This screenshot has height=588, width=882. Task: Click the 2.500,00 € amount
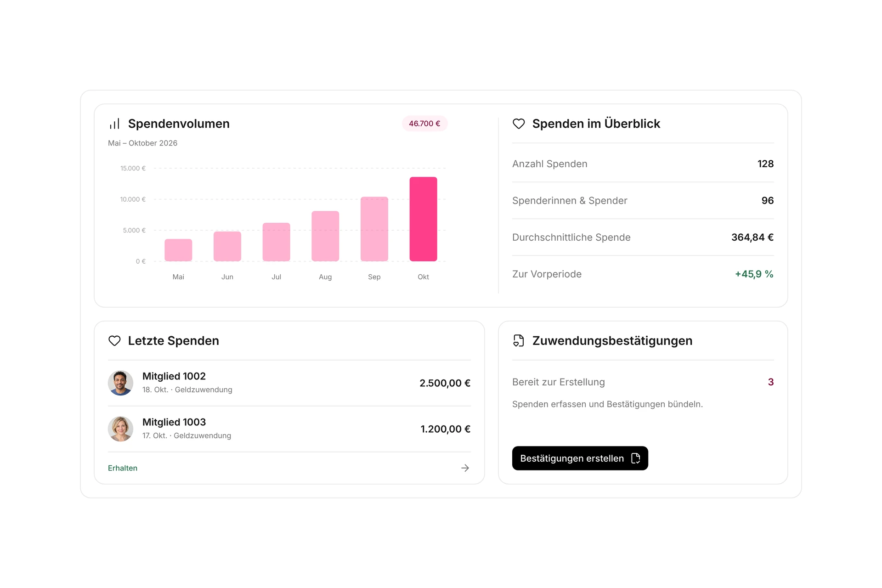pyautogui.click(x=445, y=383)
